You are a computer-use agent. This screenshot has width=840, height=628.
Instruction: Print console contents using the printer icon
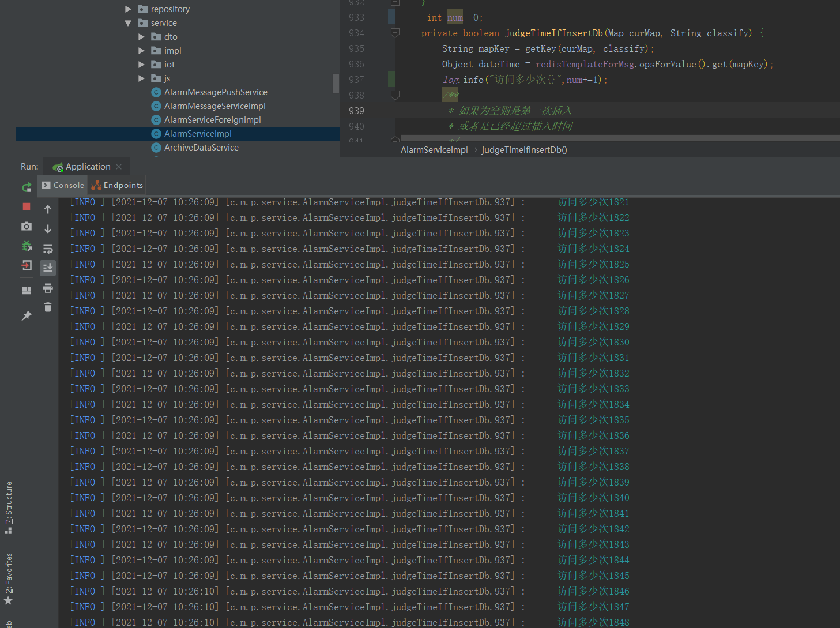[x=48, y=288]
